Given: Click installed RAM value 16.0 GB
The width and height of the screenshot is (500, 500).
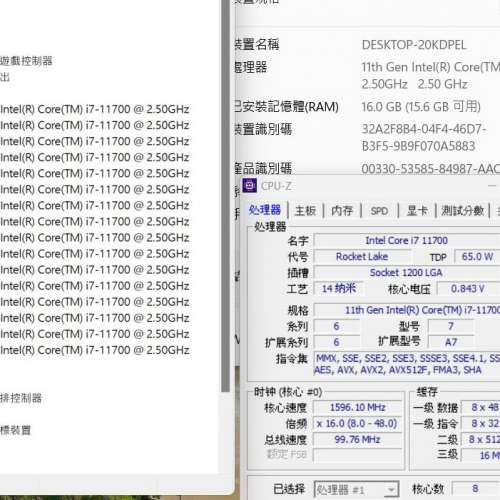Looking at the screenshot, I should (x=421, y=107).
